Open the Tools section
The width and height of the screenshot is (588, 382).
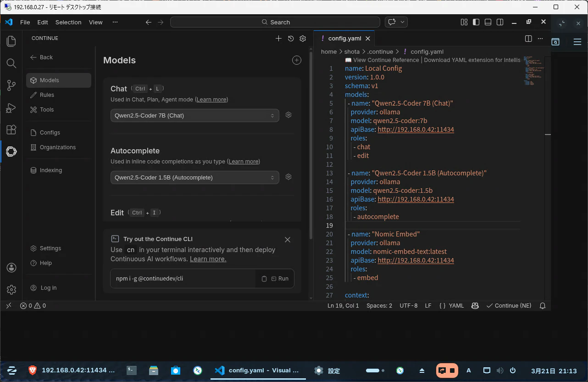click(59, 109)
